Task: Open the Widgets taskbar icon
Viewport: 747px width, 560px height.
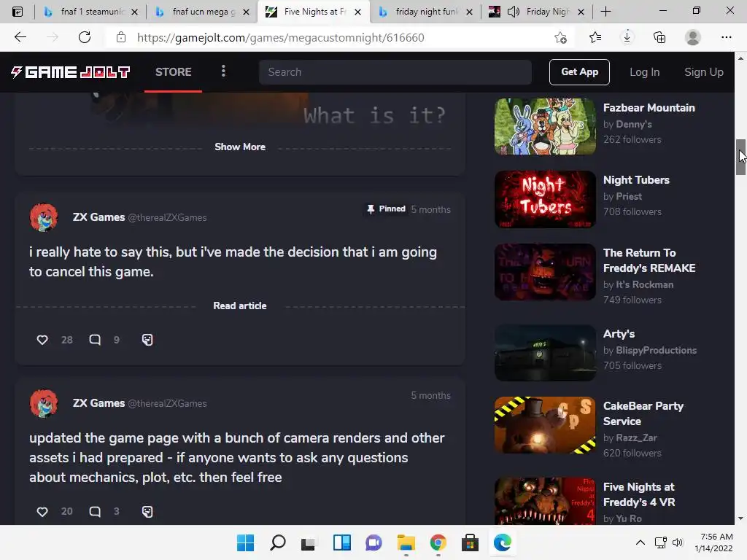Action: pyautogui.click(x=341, y=542)
